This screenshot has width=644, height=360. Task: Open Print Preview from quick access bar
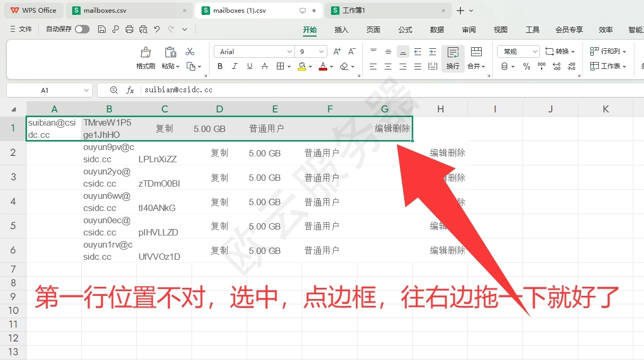(x=143, y=29)
